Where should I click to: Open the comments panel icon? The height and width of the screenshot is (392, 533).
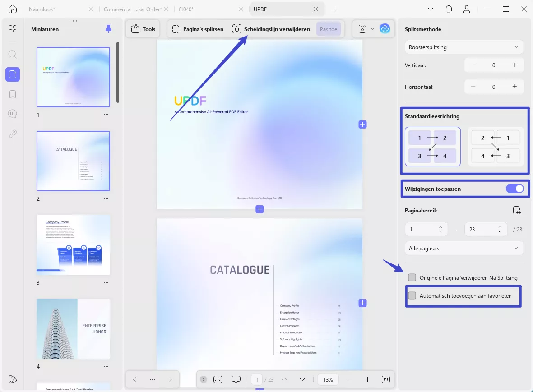13,114
